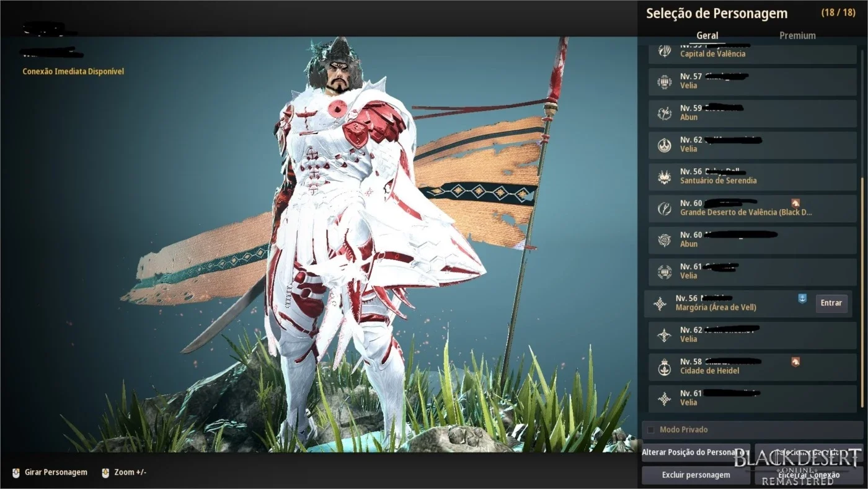Click the class emblem beside Nv. 59 Abun
Image resolution: width=868 pixels, height=489 pixels.
(664, 113)
